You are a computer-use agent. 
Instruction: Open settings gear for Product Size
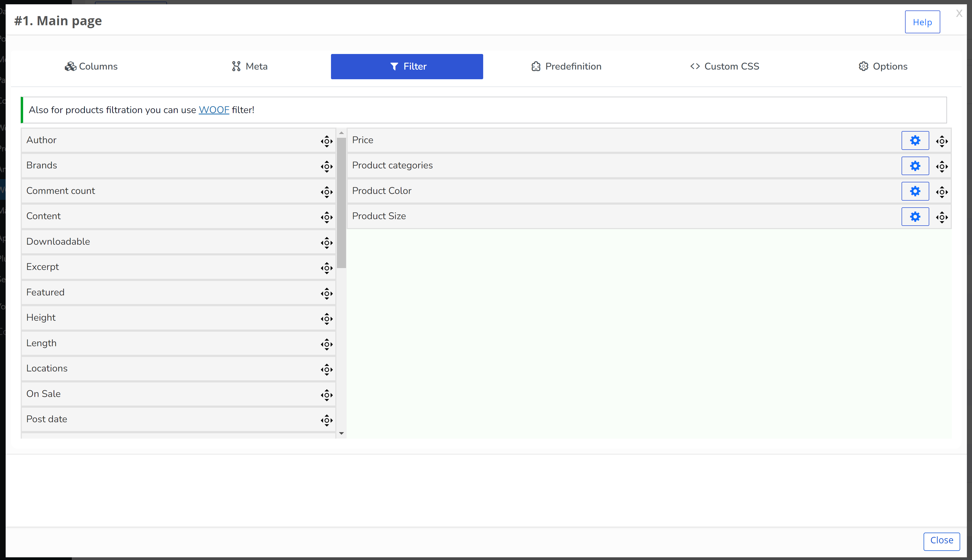[x=915, y=216]
